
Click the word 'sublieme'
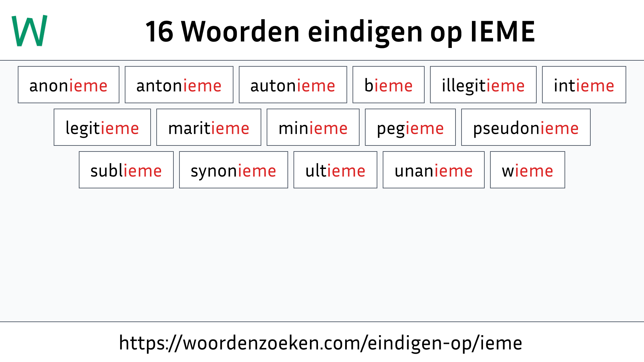pyautogui.click(x=126, y=170)
